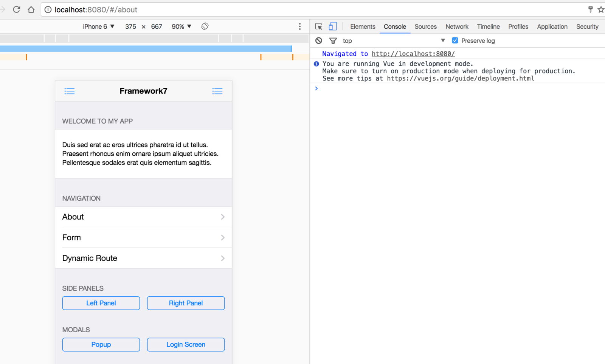Click the chevron on the About row
Image resolution: width=605 pixels, height=364 pixels.
click(223, 217)
